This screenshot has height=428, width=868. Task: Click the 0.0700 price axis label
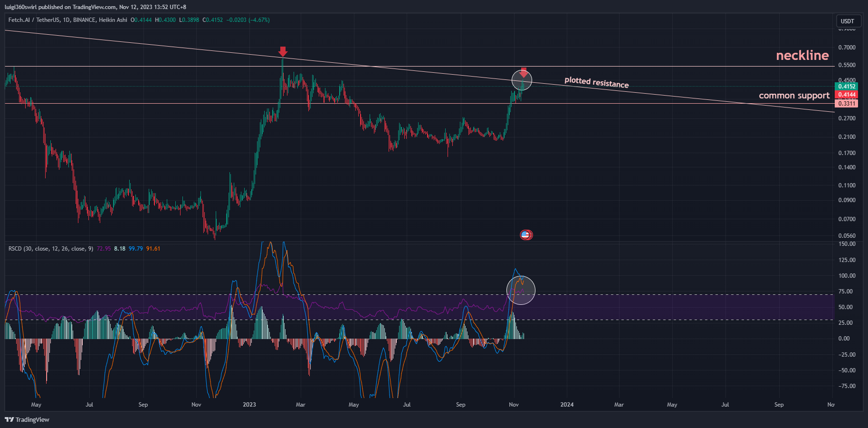coord(847,219)
